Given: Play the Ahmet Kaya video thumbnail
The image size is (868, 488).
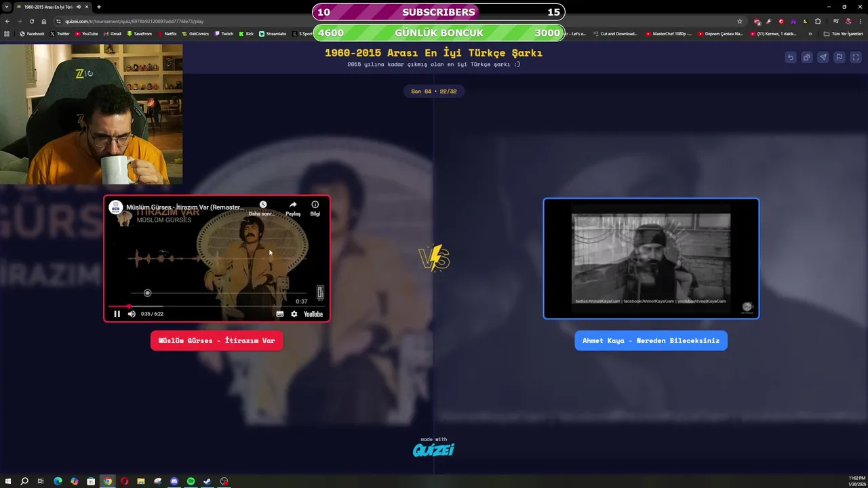Looking at the screenshot, I should pyautogui.click(x=651, y=258).
